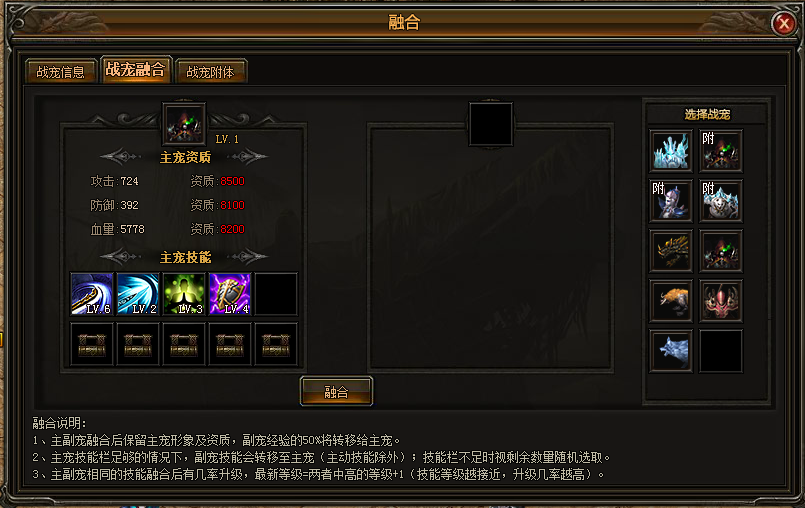This screenshot has width=805, height=508.
Task: Choose the blue wolf pet icon
Action: pos(670,351)
